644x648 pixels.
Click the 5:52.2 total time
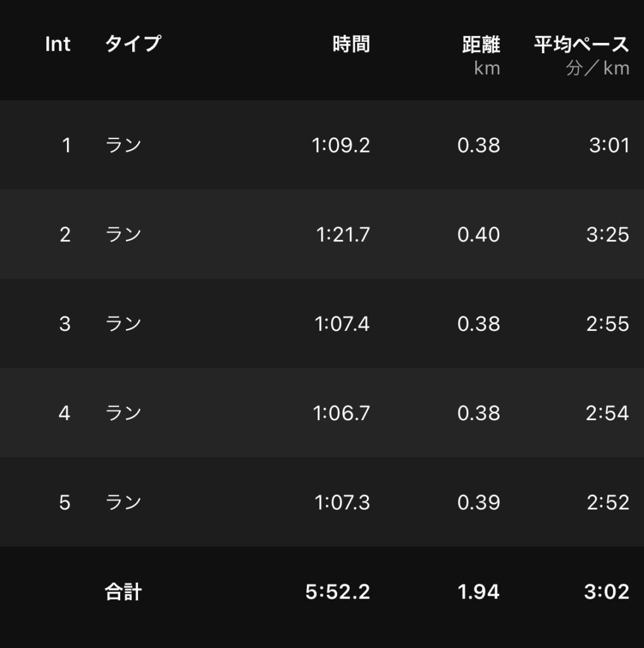pyautogui.click(x=338, y=592)
